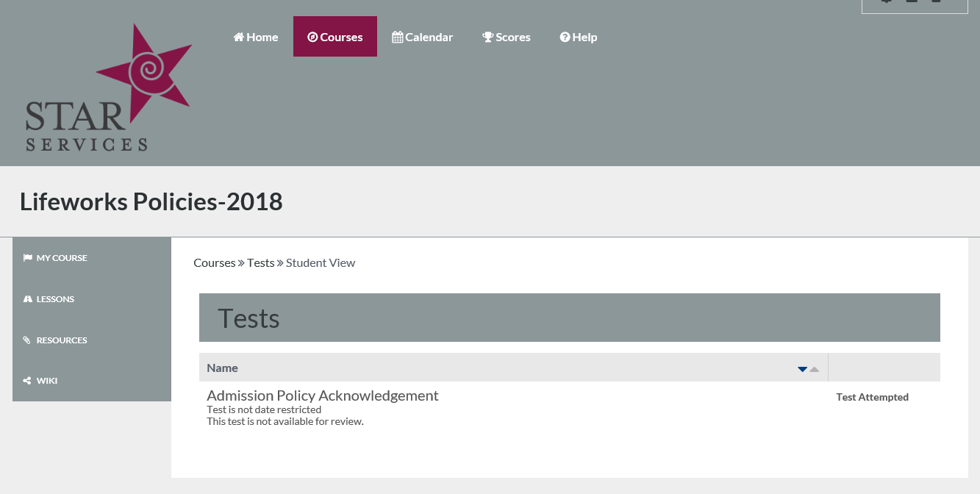The height and width of the screenshot is (494, 980).
Task: Click the binoculars icon beside Lessons
Action: coord(28,299)
